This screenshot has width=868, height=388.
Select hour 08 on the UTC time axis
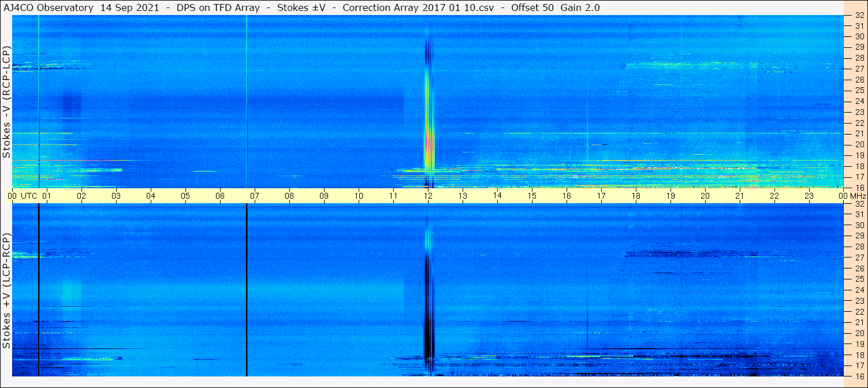[x=289, y=196]
